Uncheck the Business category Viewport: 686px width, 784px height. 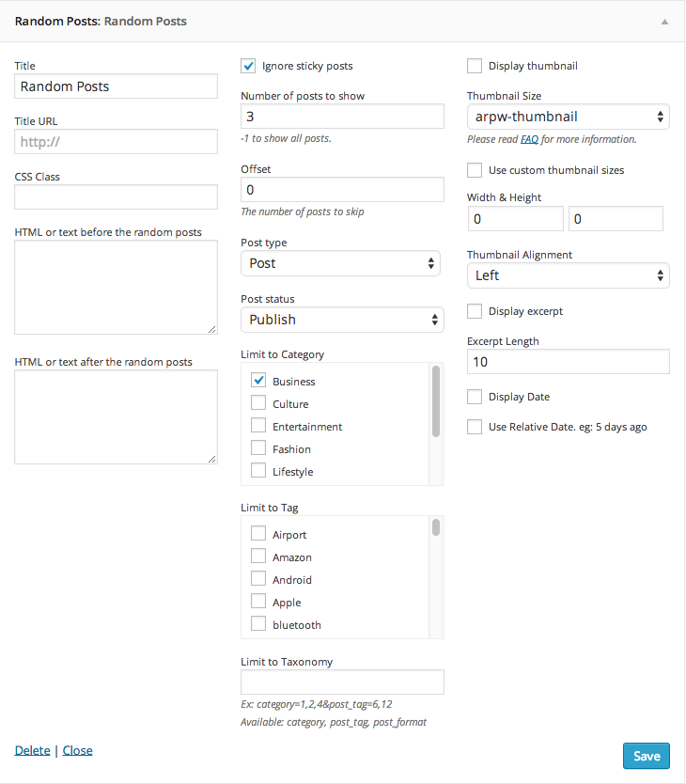pyautogui.click(x=258, y=381)
